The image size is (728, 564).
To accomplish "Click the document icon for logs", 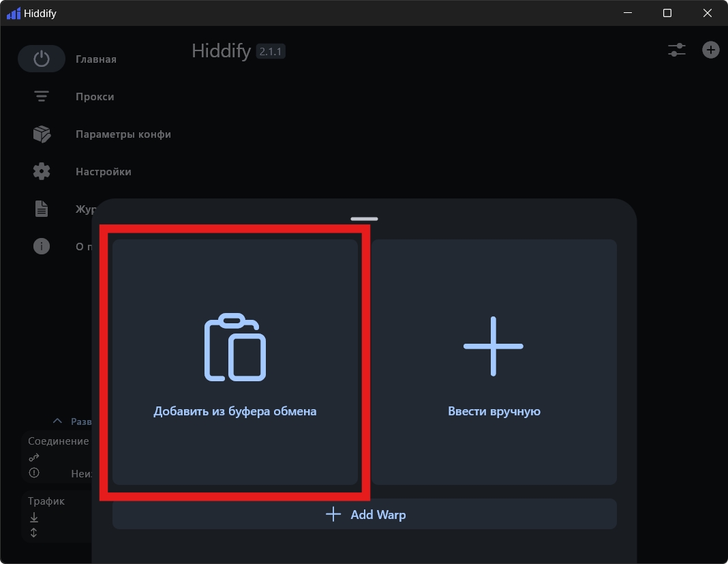I will click(42, 209).
